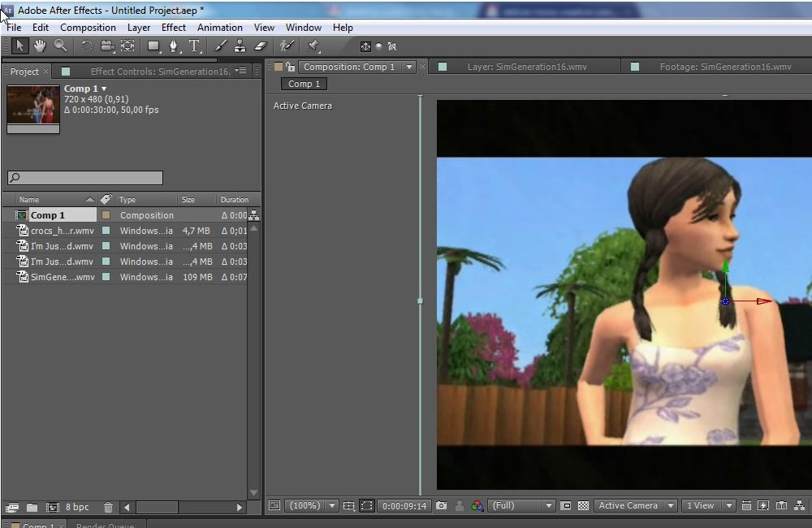
Task: Delete selected item using the trash icon
Action: [108, 506]
